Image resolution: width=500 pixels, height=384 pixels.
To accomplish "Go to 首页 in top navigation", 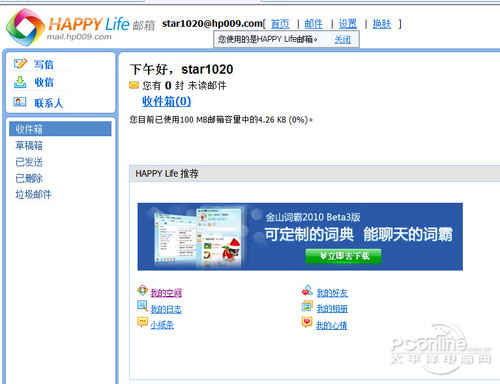I will (x=280, y=24).
